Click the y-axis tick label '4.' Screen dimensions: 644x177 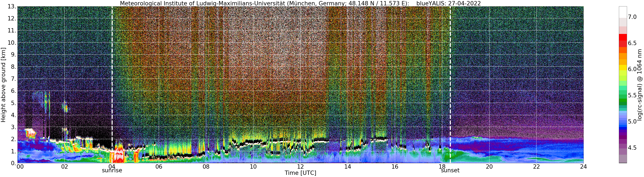(x=14, y=115)
